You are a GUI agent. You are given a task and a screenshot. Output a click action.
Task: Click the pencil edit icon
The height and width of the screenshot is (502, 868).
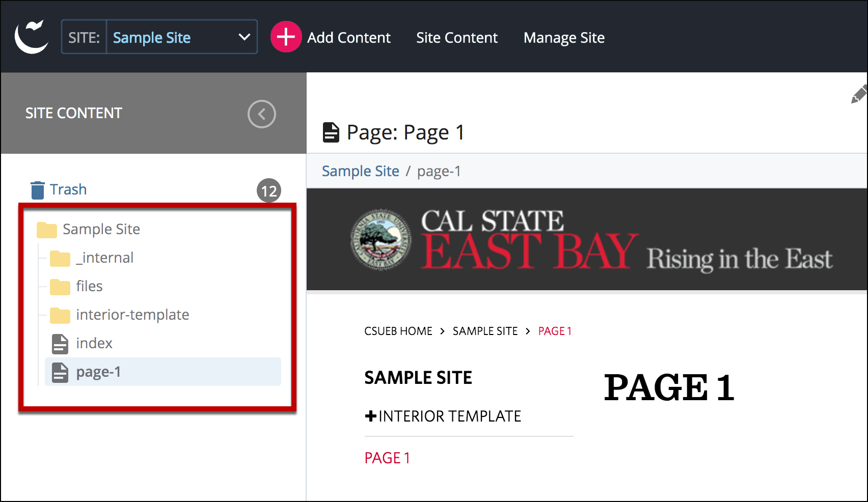pyautogui.click(x=859, y=95)
